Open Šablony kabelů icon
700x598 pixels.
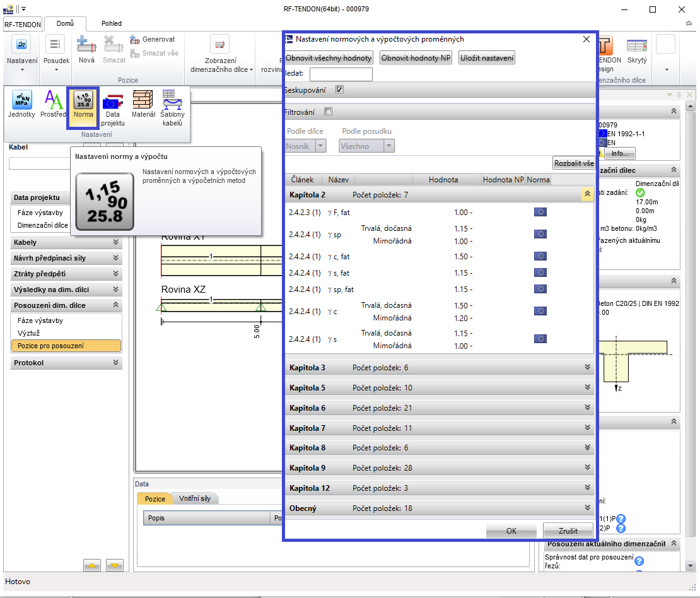[172, 109]
